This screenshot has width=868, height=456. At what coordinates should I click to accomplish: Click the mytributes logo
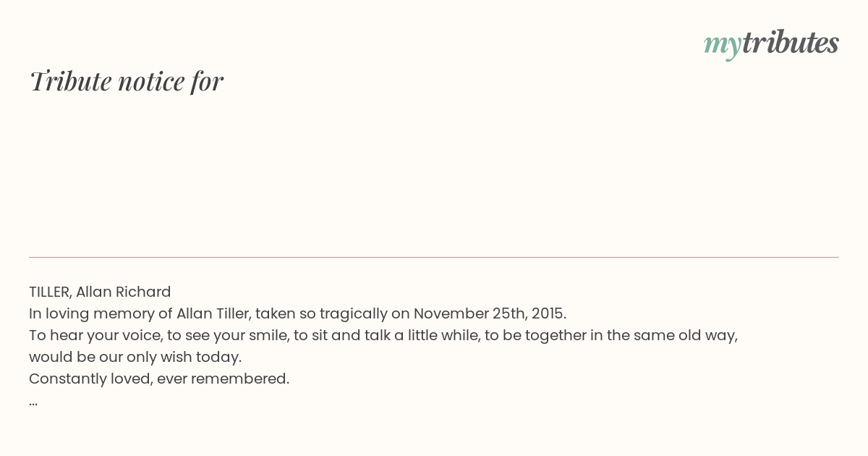click(771, 44)
